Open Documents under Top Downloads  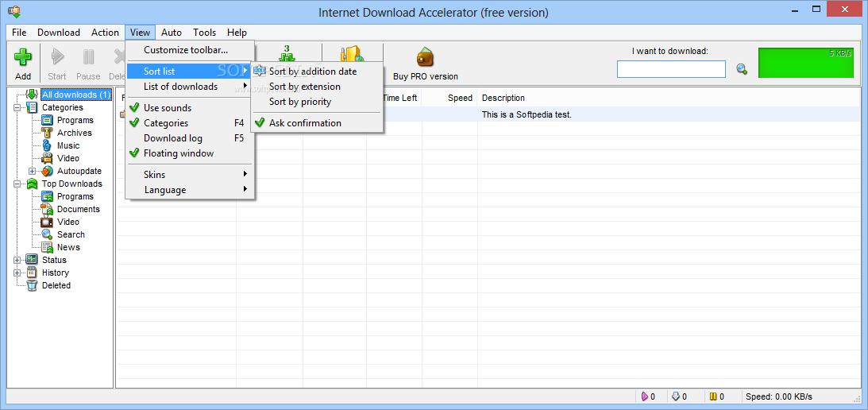coord(78,210)
